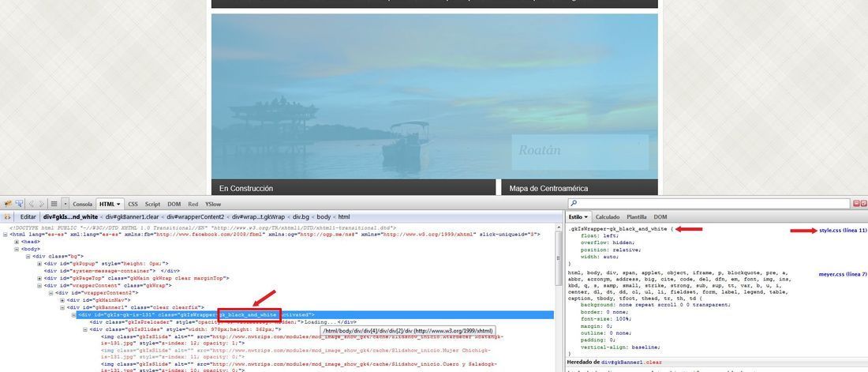Viewport: 868px width, 372px height.
Task: Click the Firebug bug logo icon
Action: point(8,204)
